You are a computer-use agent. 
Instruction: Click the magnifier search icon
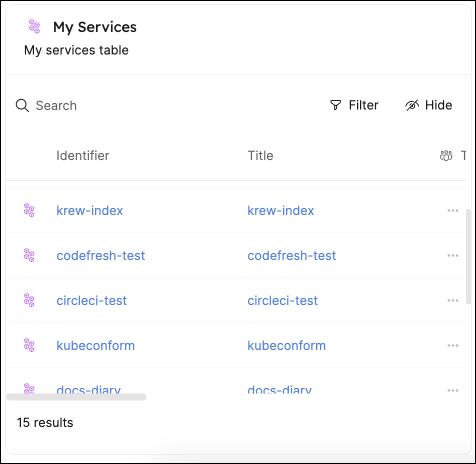[22, 106]
